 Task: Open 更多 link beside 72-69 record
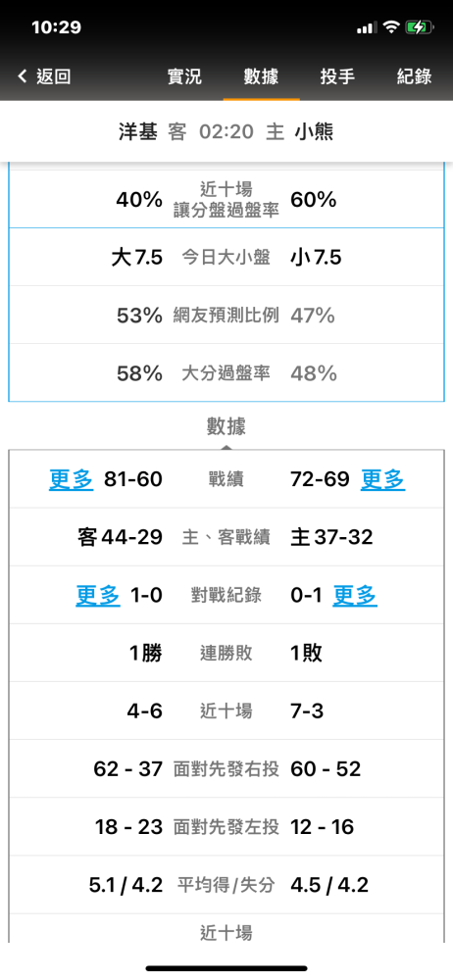point(383,479)
